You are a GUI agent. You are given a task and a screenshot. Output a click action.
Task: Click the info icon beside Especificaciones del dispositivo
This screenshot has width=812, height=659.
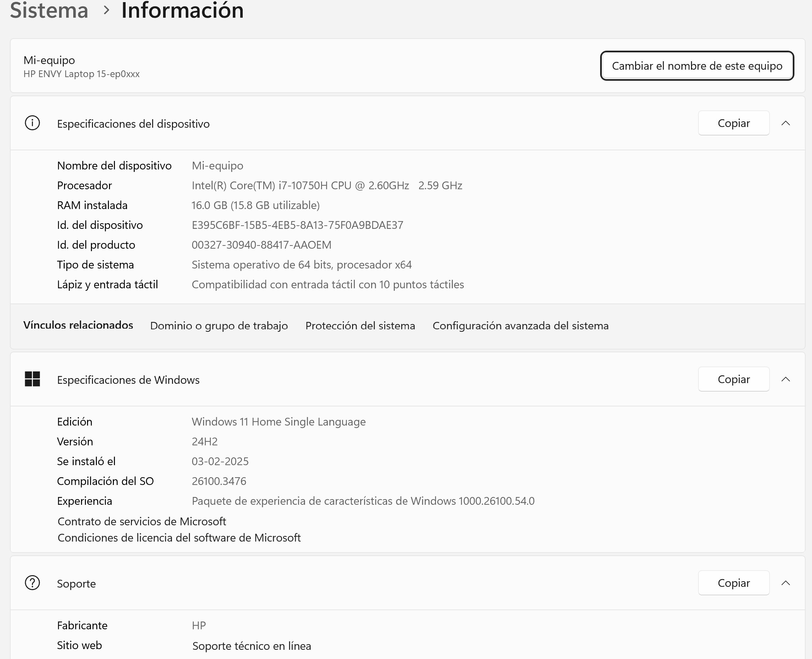(x=32, y=123)
